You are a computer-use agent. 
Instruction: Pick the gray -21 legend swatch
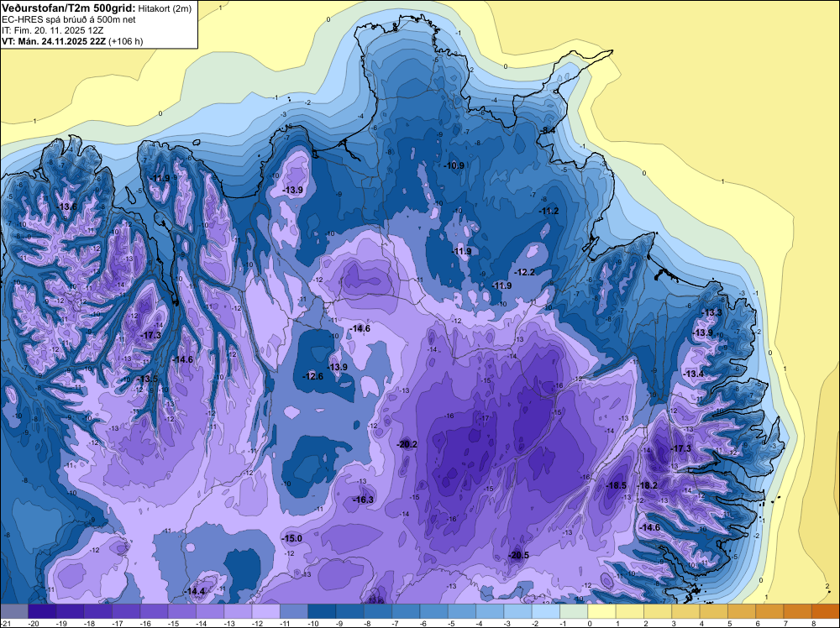14,611
